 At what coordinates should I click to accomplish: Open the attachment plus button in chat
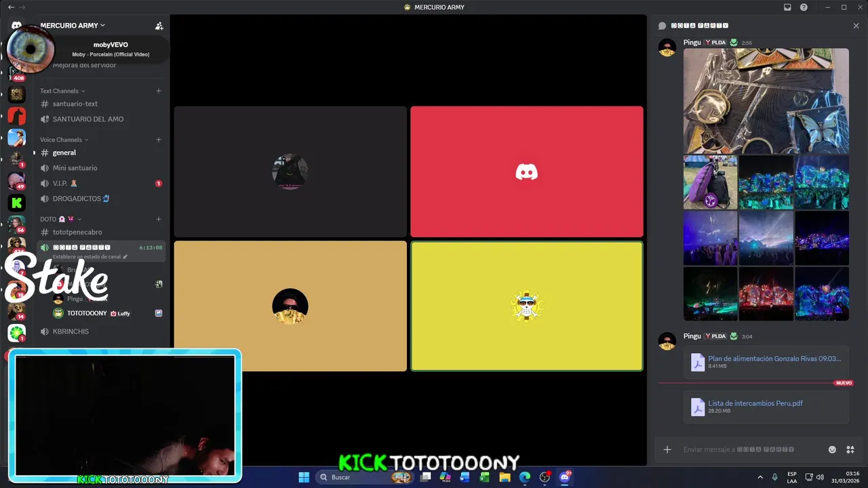tap(667, 449)
